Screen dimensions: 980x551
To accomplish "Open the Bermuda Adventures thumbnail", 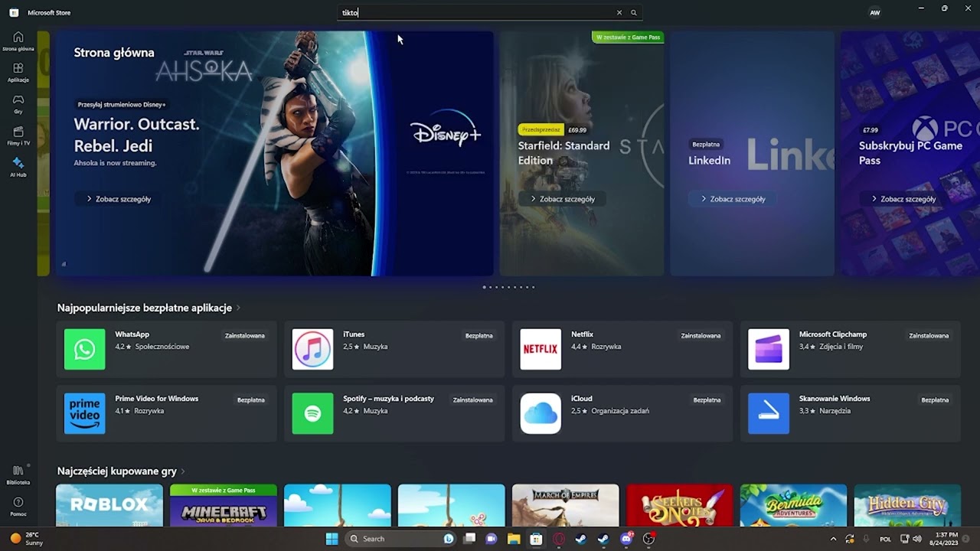I will [x=794, y=505].
